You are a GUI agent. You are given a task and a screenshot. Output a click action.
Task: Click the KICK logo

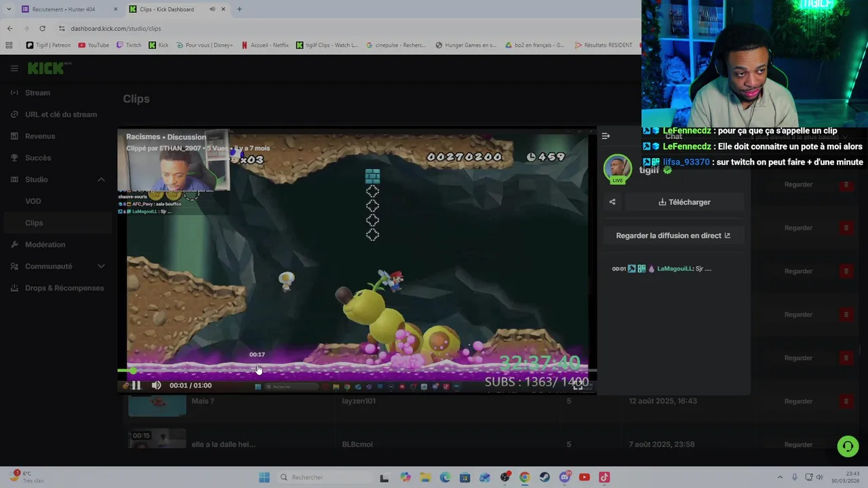pos(49,68)
